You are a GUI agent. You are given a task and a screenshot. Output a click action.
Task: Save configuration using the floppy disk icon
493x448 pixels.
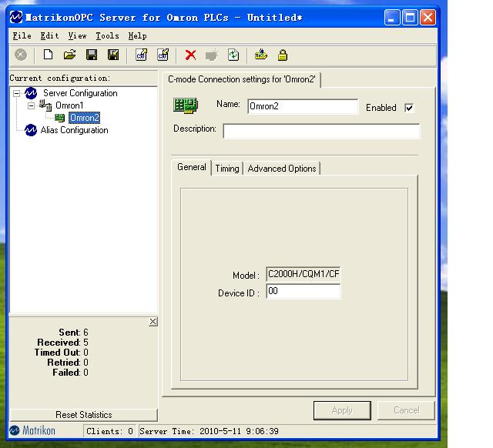(x=92, y=55)
